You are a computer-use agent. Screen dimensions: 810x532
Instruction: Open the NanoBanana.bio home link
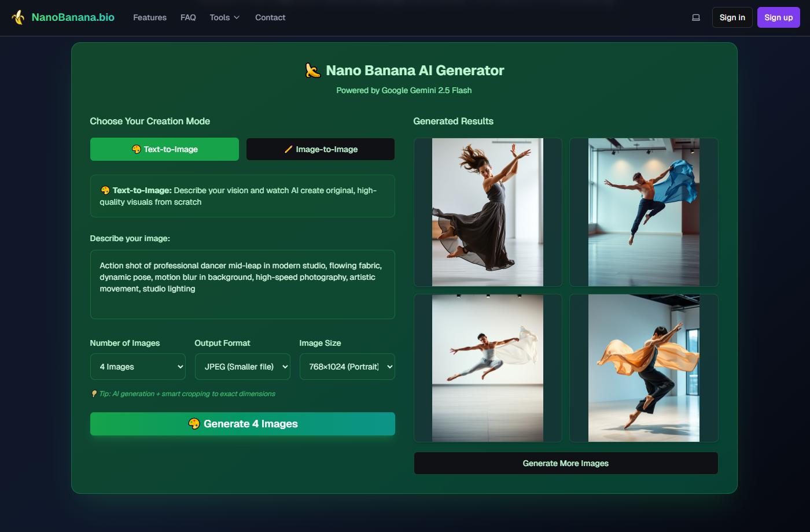pyautogui.click(x=73, y=17)
